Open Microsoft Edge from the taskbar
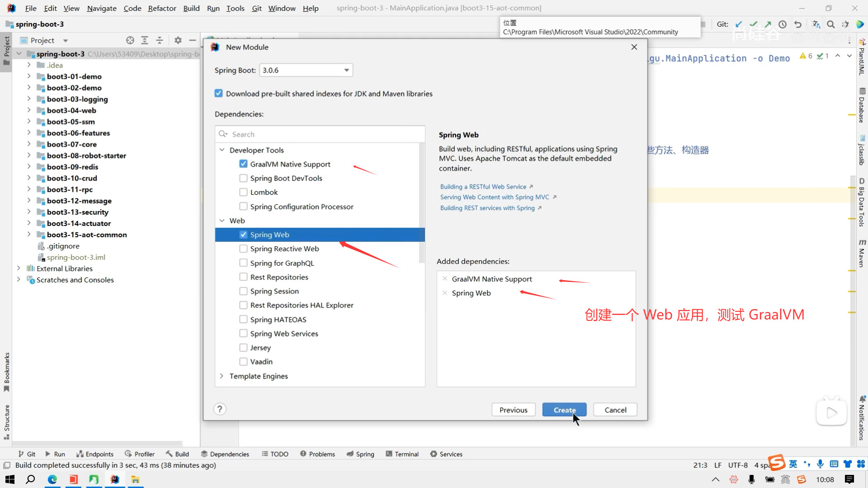Viewport: 868px width, 488px height. point(52,479)
